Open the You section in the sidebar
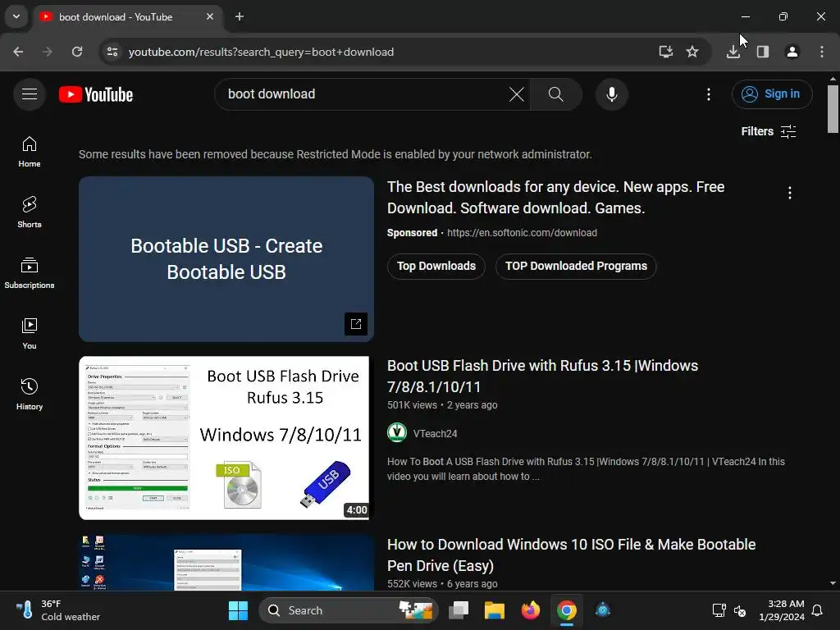The height and width of the screenshot is (630, 840). [x=30, y=334]
